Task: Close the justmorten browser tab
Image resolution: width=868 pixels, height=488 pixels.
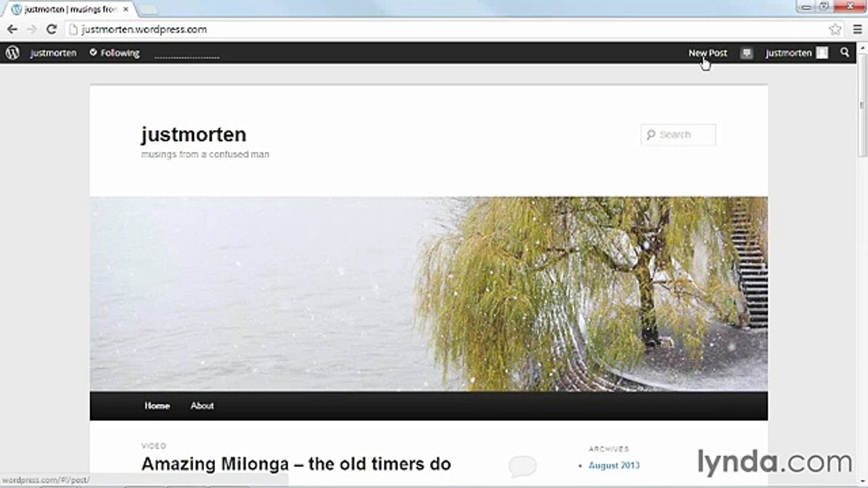Action: pyautogui.click(x=125, y=9)
